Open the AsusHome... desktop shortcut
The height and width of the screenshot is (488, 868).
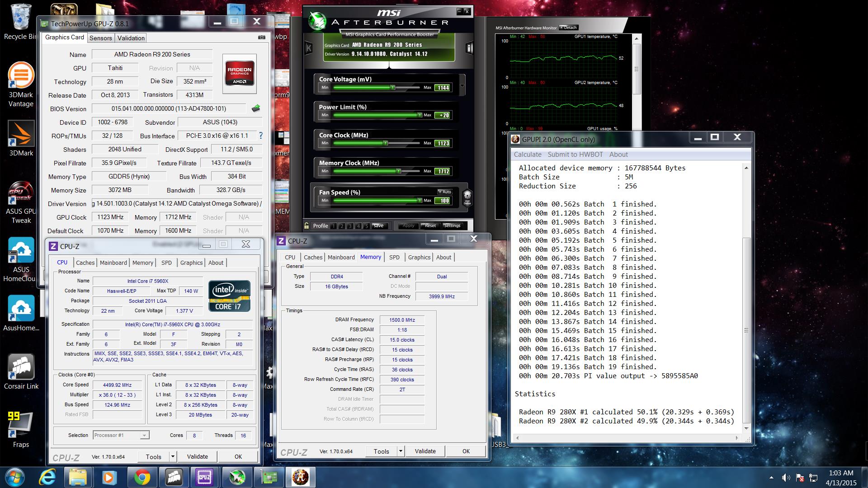[x=21, y=314]
